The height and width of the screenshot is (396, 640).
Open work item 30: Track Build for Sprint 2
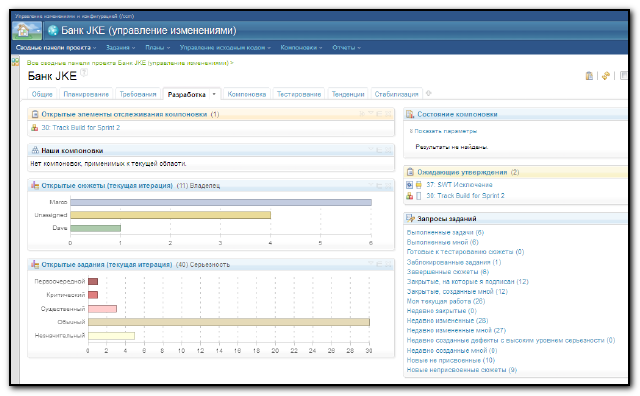point(80,128)
